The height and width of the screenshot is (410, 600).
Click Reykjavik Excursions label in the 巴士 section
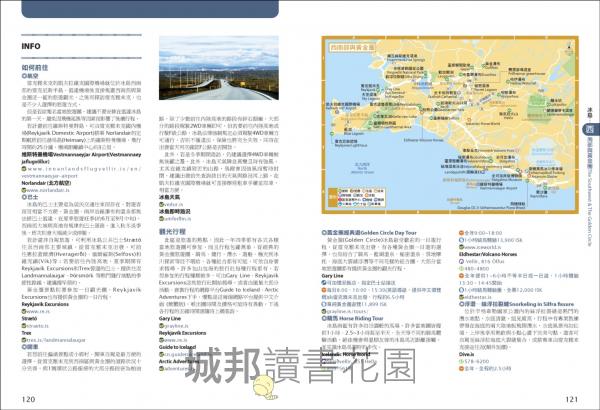45,304
